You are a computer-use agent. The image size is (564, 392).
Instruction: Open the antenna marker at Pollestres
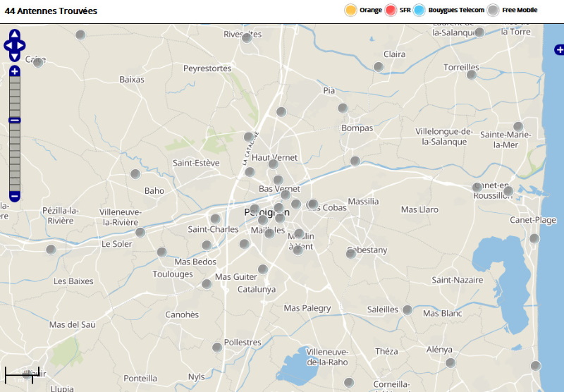[217, 348]
